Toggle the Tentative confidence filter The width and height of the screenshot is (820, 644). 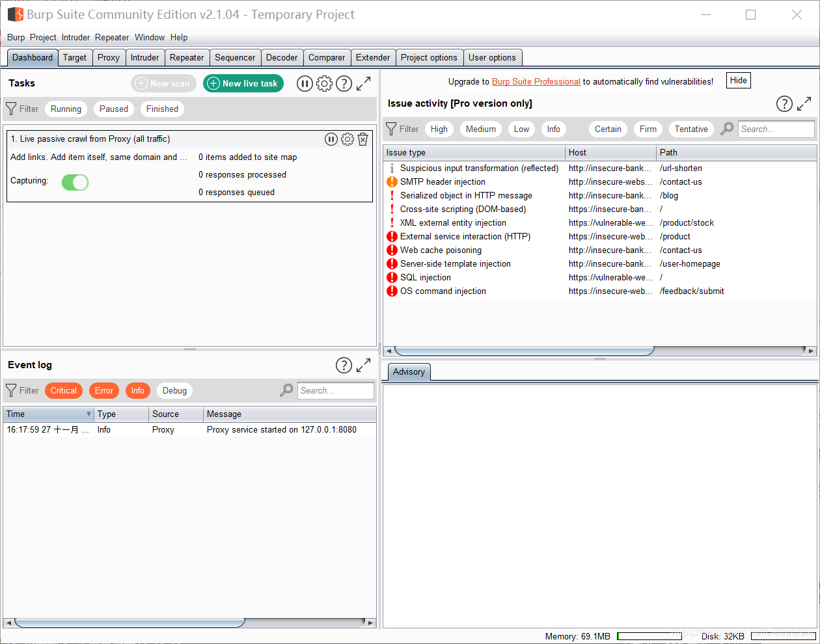point(691,129)
